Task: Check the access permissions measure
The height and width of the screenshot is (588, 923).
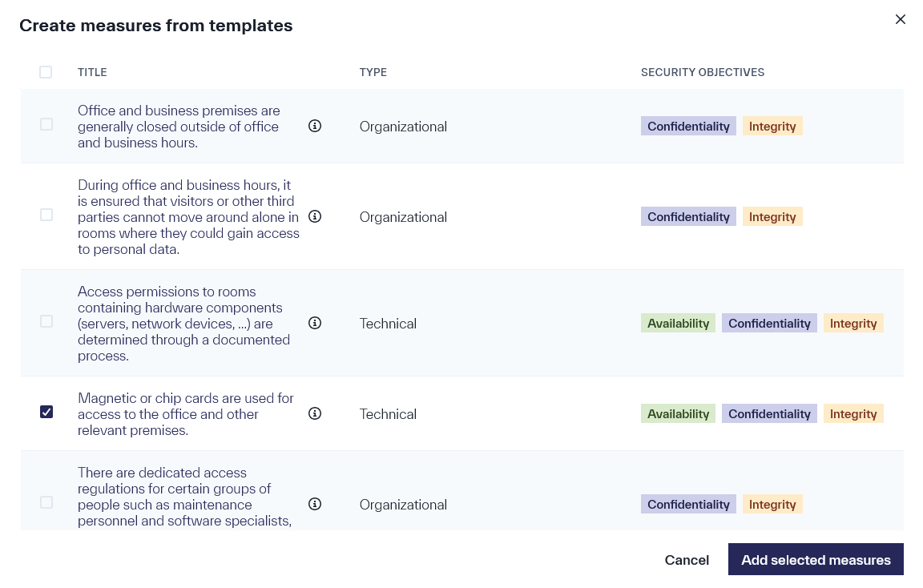Action: click(46, 321)
